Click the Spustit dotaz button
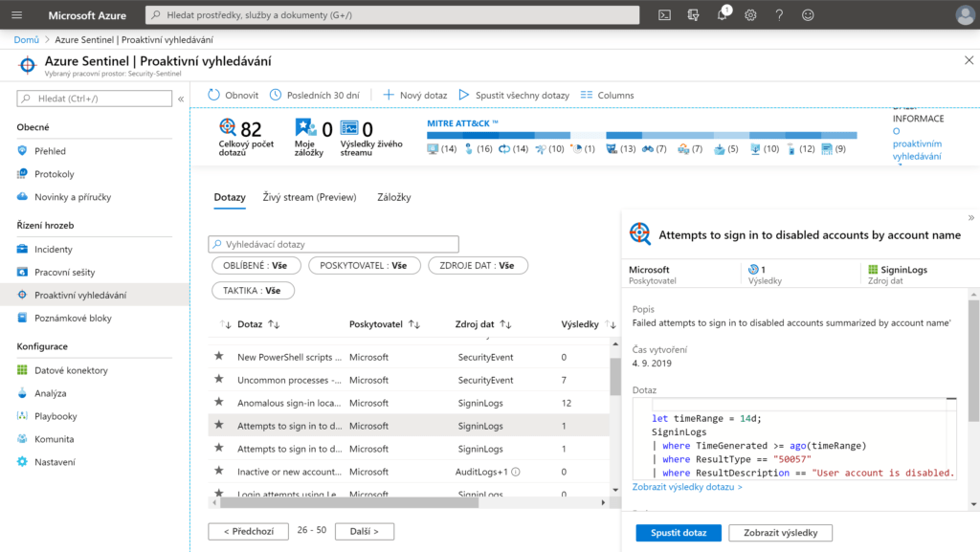The image size is (980, 552). 678,533
